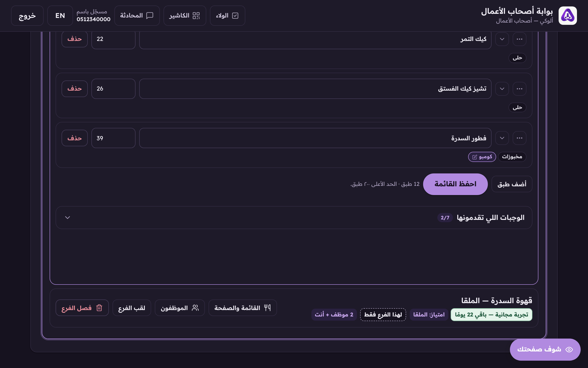The image size is (588, 368).
Task: Click the edit icon in the كومبو tag
Action: tap(475, 157)
